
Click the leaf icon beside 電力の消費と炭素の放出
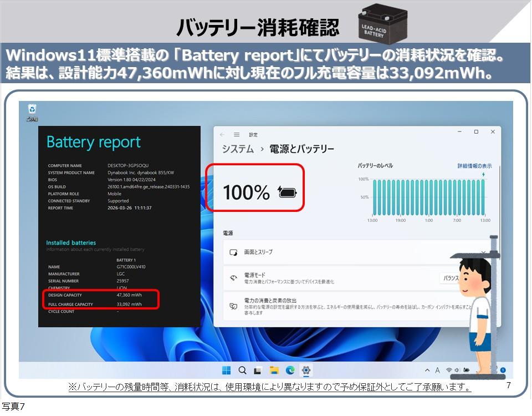233,304
